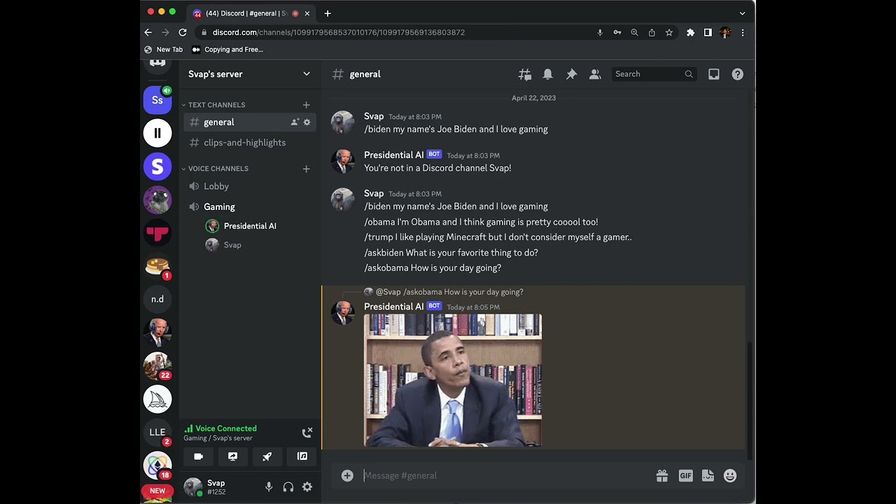Attach a file with the plus button
Viewport: 896px width, 504px height.
347,476
